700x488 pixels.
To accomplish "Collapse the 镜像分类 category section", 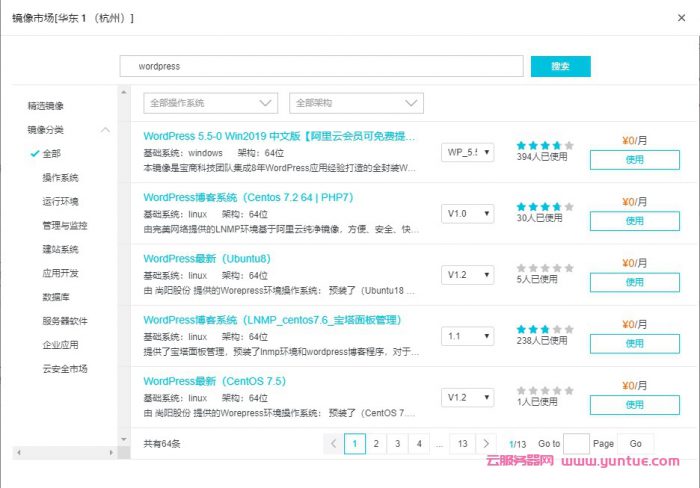I will tap(105, 130).
